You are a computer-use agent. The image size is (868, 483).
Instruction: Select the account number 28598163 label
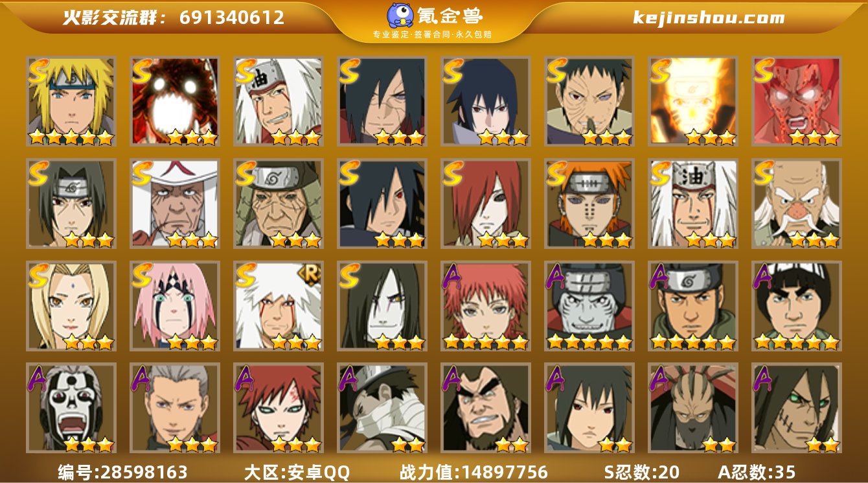[x=122, y=472]
